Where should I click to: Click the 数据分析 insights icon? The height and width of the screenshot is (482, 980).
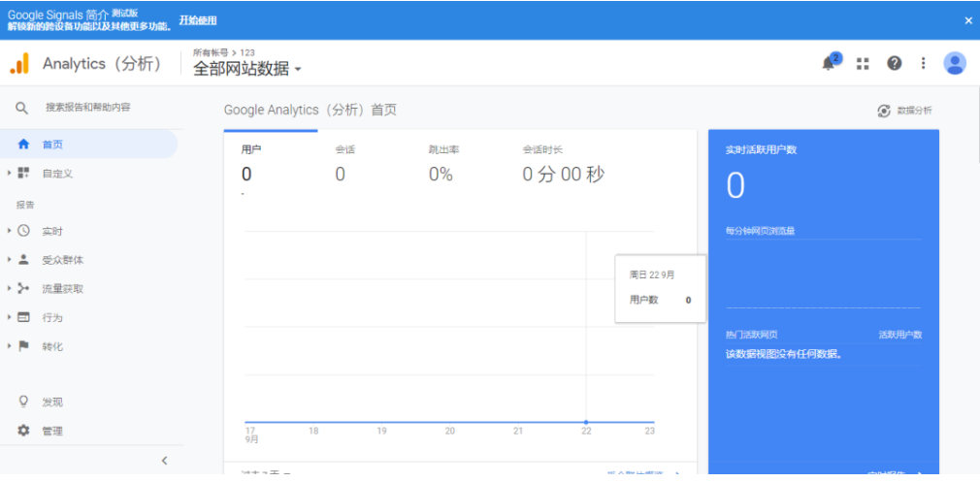pyautogui.click(x=883, y=111)
